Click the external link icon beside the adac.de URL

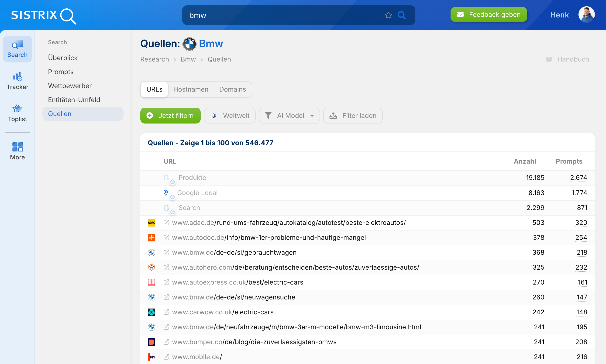click(166, 223)
